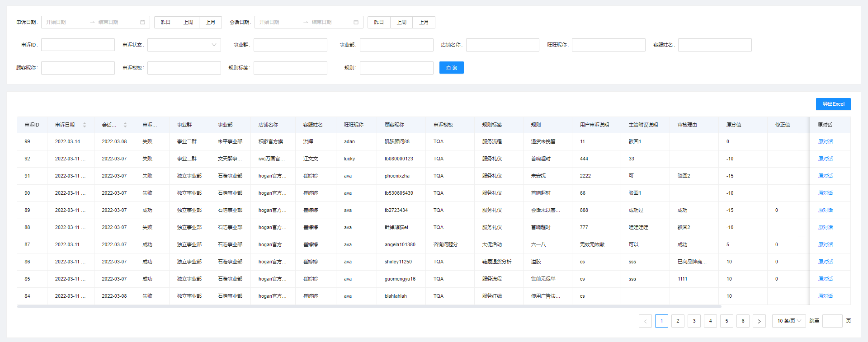The image size is (868, 342).
Task: Select 上月 for 会话日期
Action: tap(424, 22)
